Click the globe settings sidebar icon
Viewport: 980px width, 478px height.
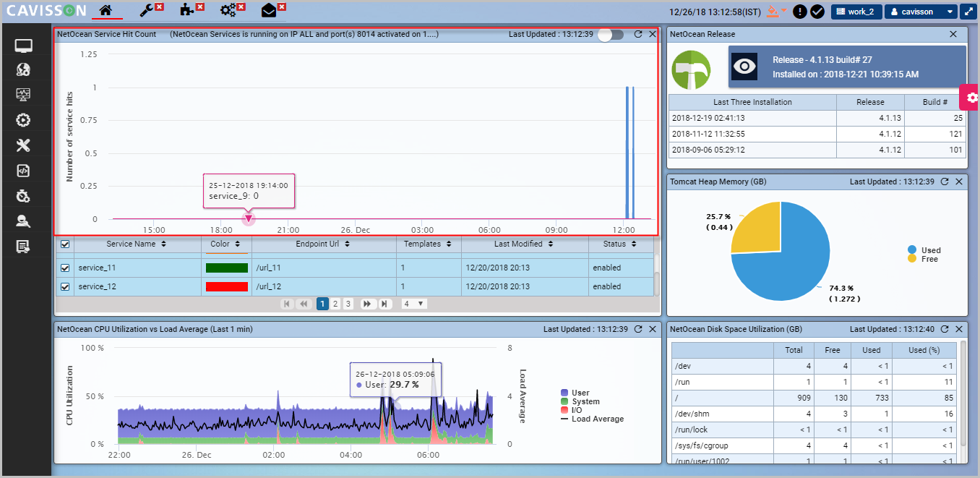point(24,70)
